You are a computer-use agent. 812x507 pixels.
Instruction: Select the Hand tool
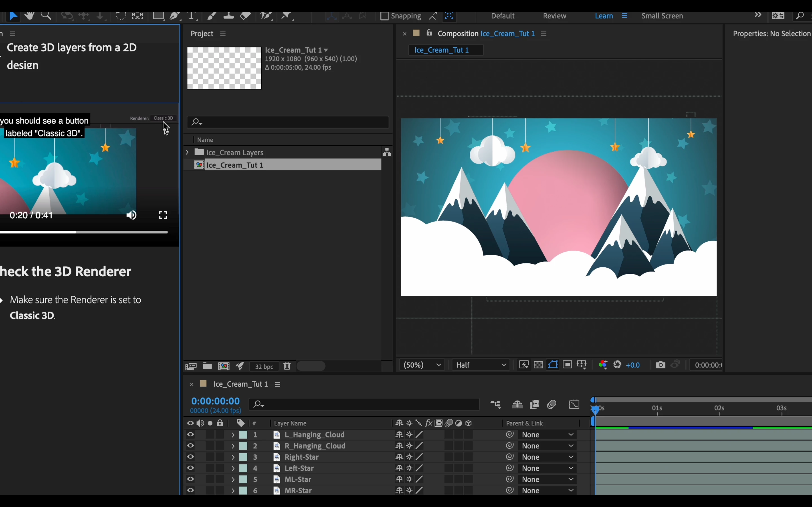point(30,16)
